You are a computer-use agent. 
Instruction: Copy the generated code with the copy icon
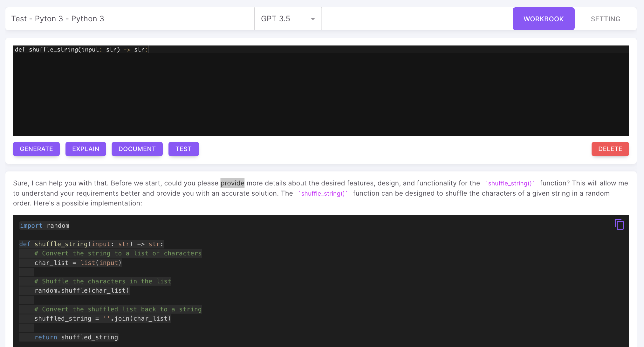tap(619, 225)
